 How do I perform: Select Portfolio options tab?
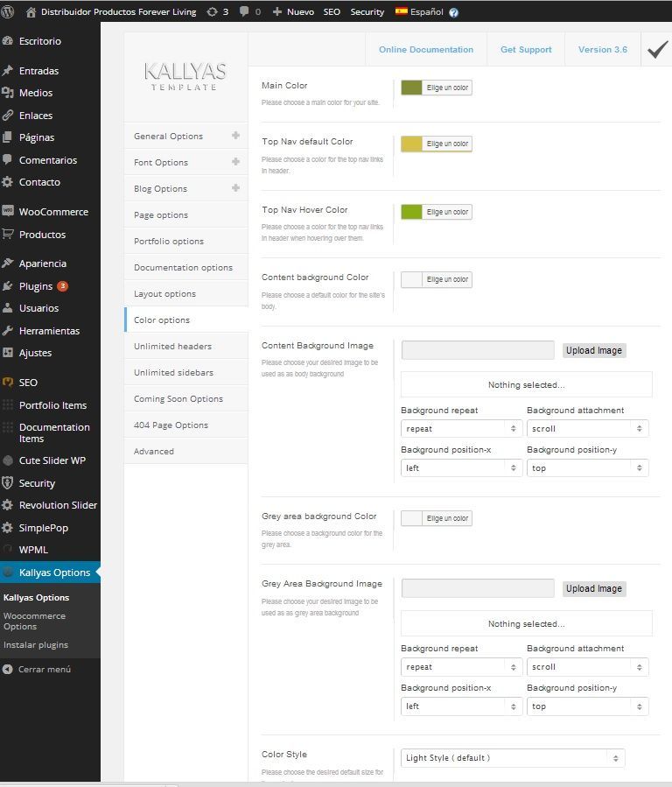click(186, 241)
